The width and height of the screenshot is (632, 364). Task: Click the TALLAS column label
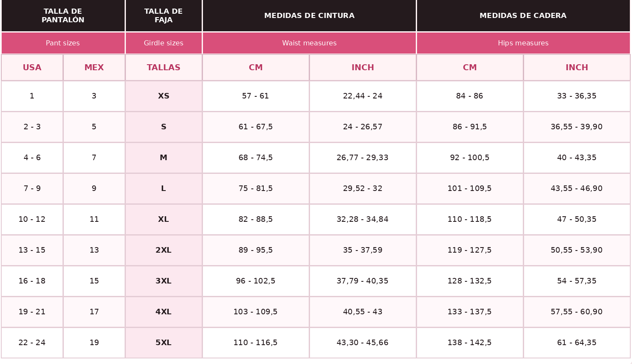tap(164, 68)
